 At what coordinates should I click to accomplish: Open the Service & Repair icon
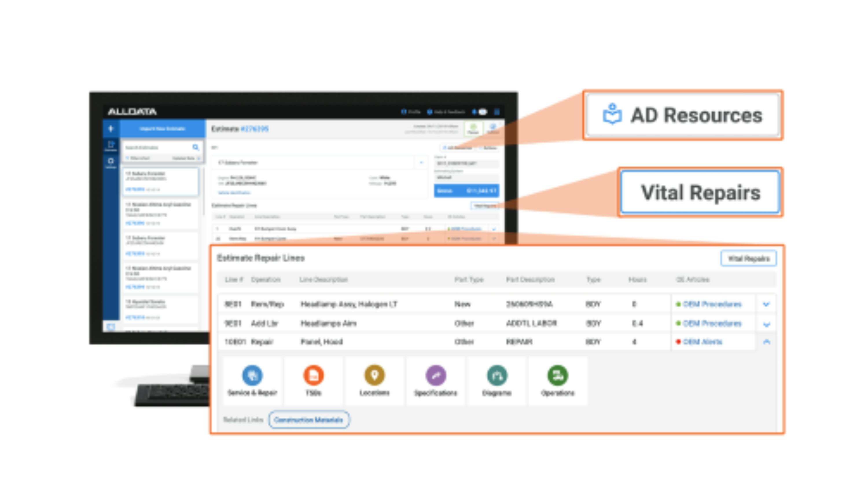[252, 375]
